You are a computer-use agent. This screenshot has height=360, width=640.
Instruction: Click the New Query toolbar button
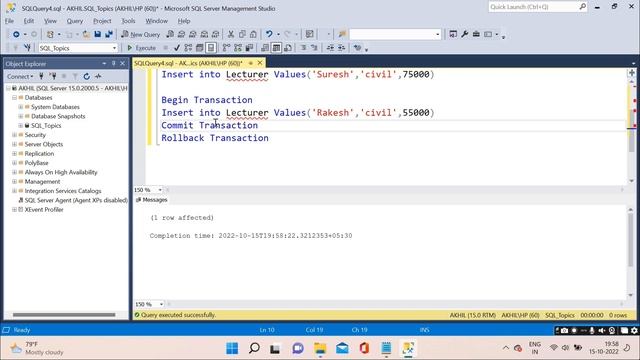coord(141,34)
